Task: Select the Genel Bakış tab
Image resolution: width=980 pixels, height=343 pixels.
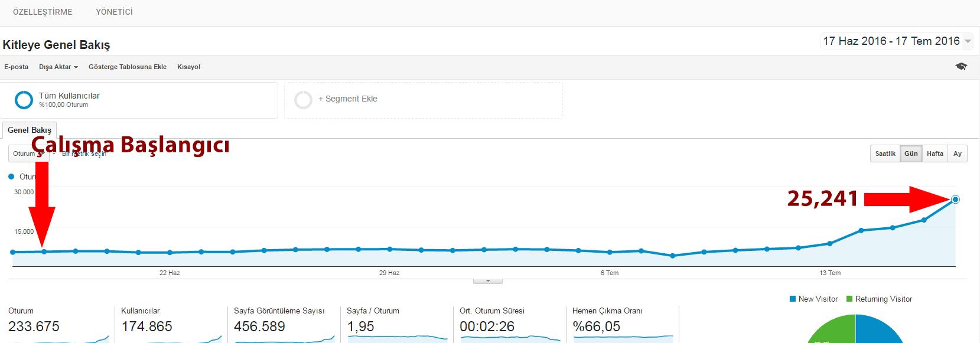Action: 30,130
